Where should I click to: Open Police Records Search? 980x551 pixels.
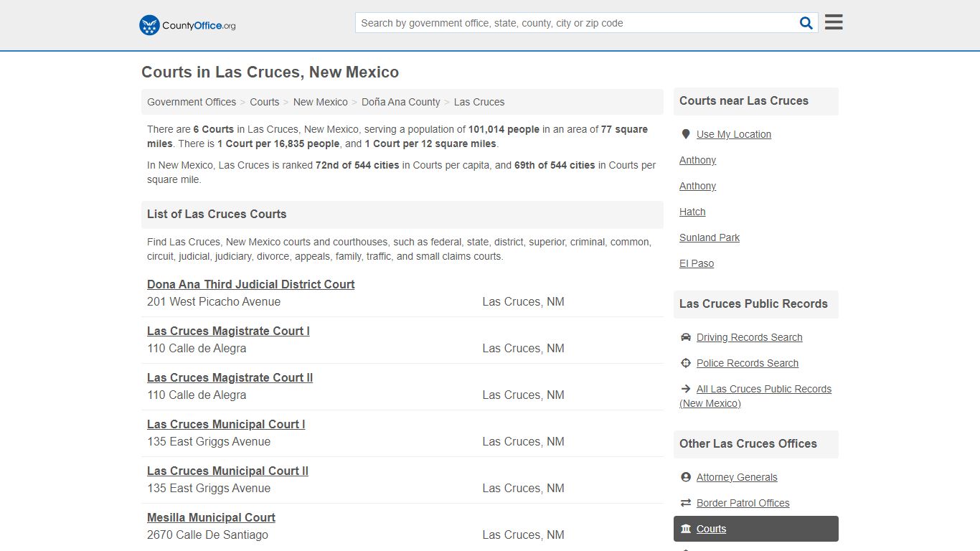[x=748, y=363]
